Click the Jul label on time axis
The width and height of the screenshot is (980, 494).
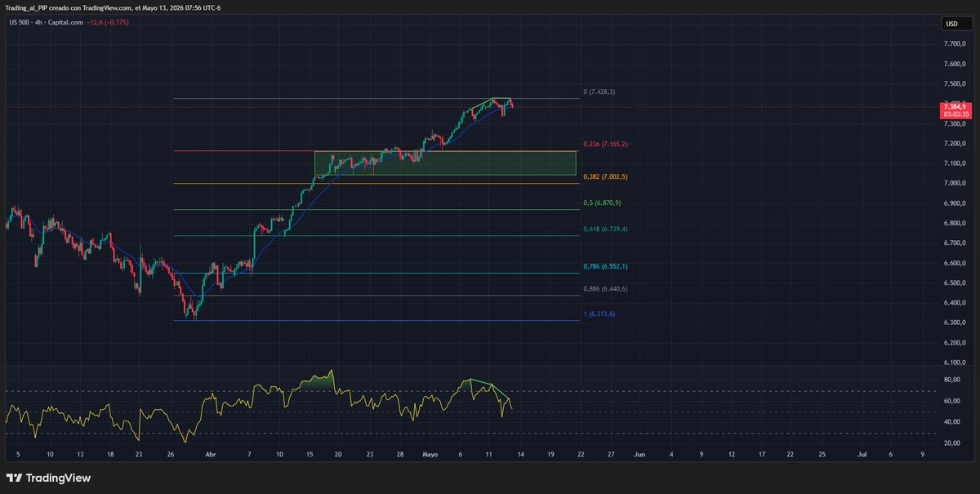pos(862,453)
